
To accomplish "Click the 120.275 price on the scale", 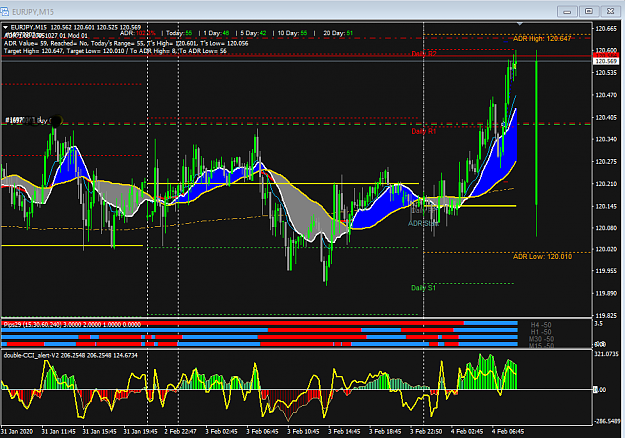I will [x=606, y=162].
